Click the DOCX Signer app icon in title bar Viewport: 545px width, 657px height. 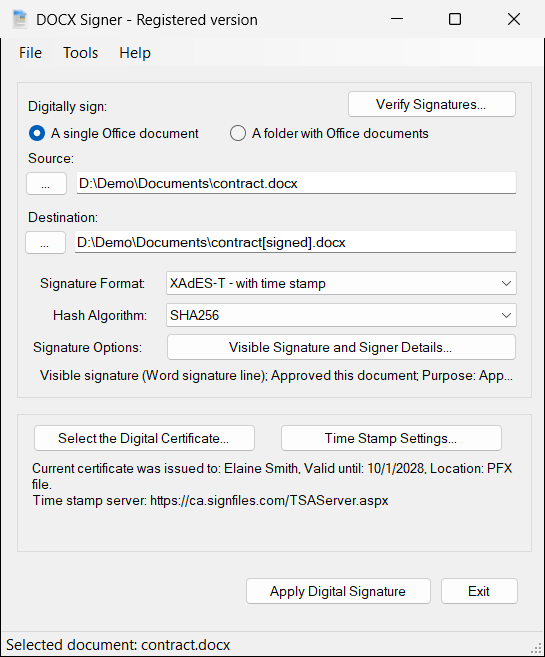(19, 19)
